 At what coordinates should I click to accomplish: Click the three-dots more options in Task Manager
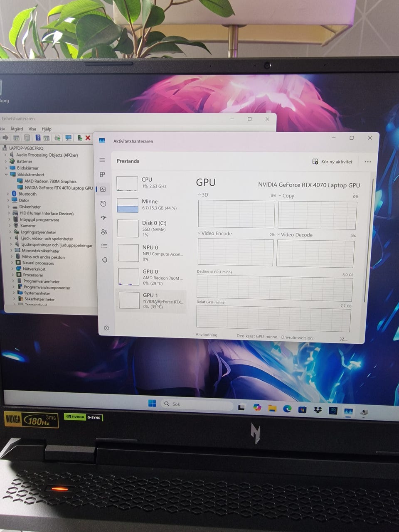click(367, 162)
